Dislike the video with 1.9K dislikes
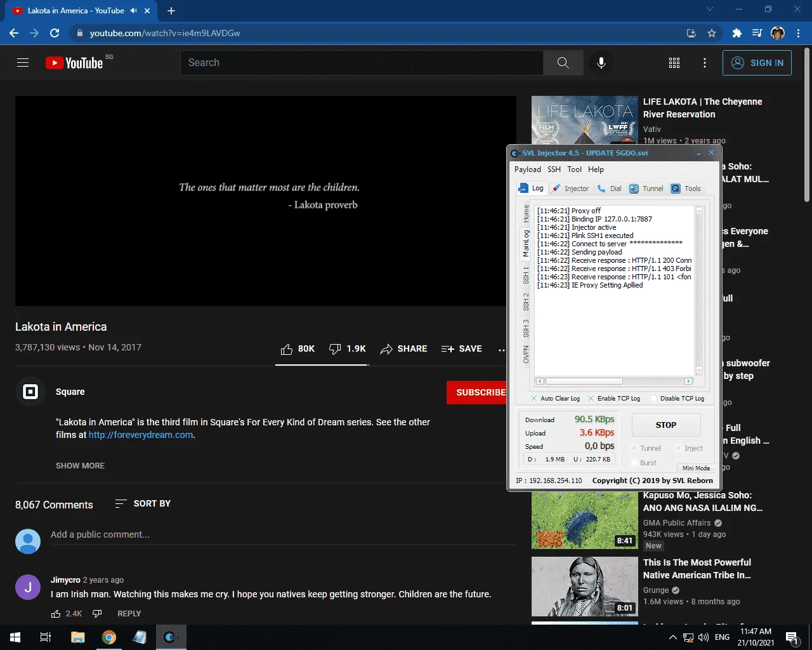 pos(348,348)
